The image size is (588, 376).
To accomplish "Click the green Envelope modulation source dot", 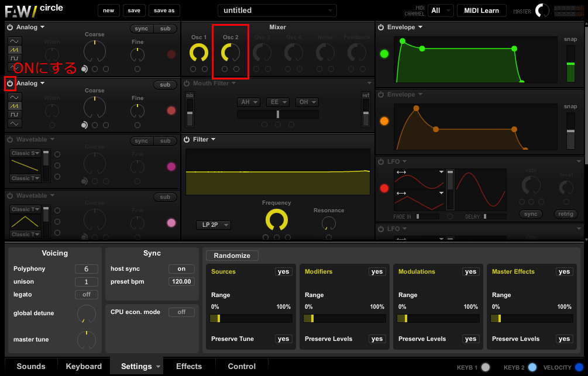I will (x=384, y=54).
